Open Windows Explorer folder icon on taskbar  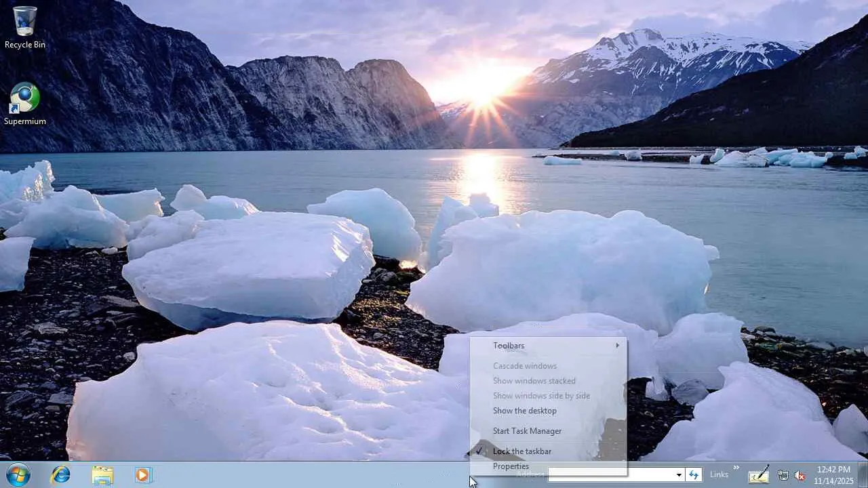[x=102, y=474]
